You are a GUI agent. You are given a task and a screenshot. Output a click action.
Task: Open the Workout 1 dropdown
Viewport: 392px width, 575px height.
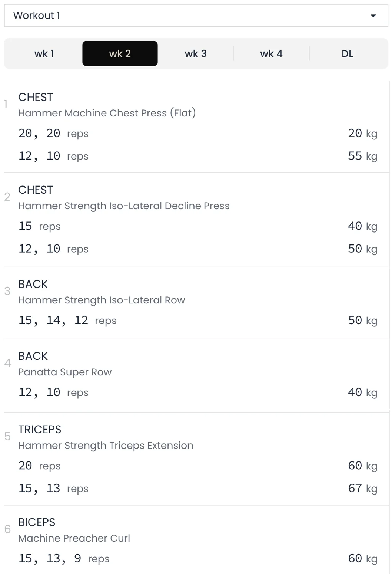(185, 16)
